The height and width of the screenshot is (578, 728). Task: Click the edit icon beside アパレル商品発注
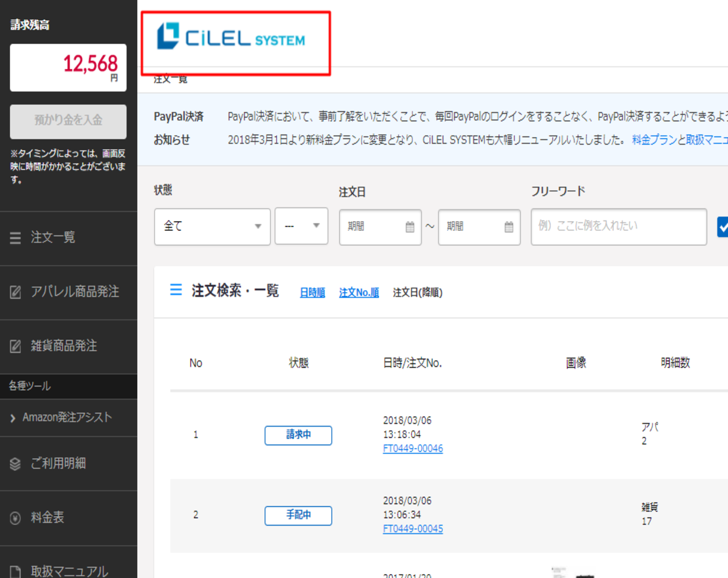[15, 292]
